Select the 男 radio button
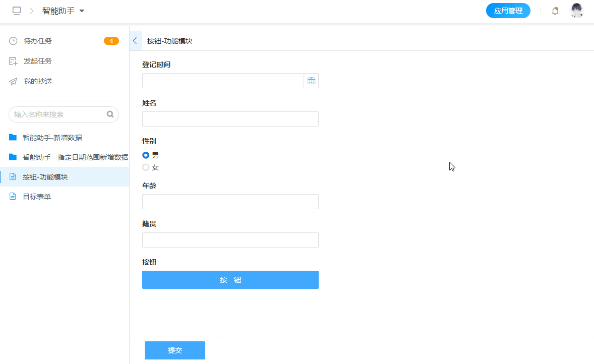This screenshot has width=594, height=364. tap(146, 155)
